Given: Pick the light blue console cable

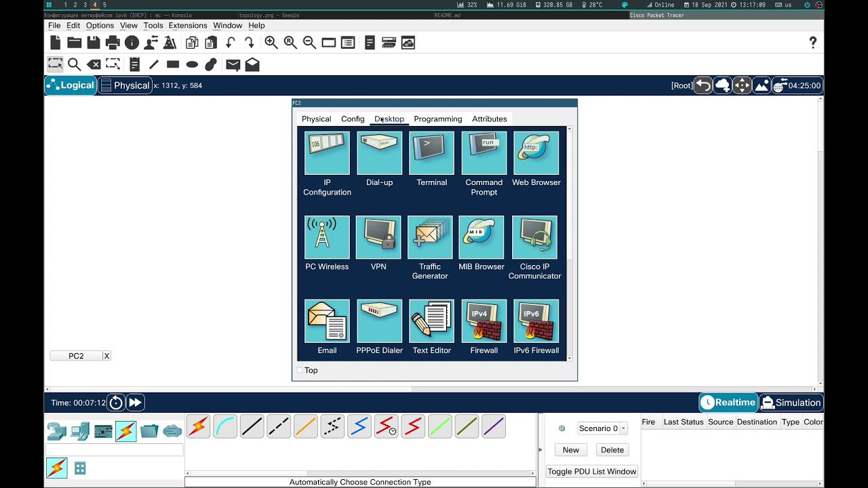Looking at the screenshot, I should [225, 426].
